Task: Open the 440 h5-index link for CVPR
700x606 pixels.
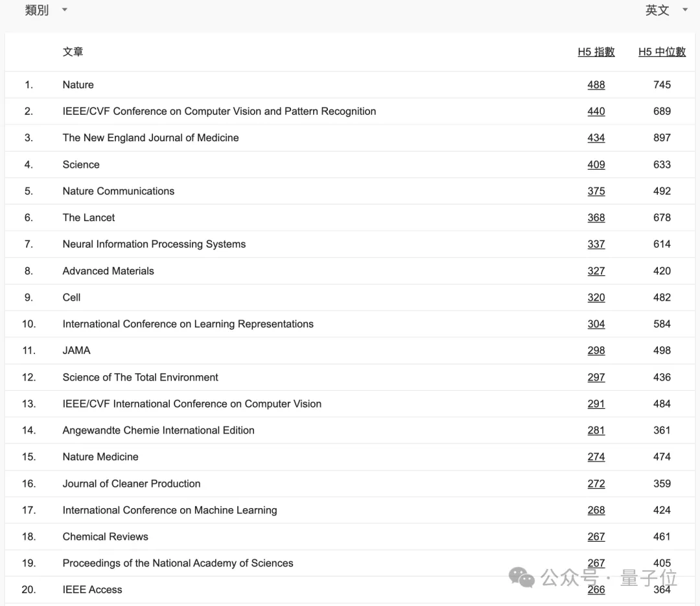Action: (x=596, y=111)
